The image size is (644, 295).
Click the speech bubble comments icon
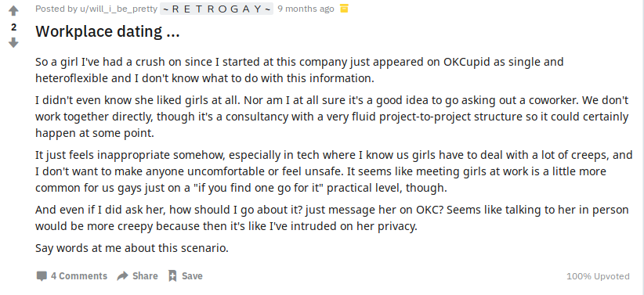(x=42, y=276)
